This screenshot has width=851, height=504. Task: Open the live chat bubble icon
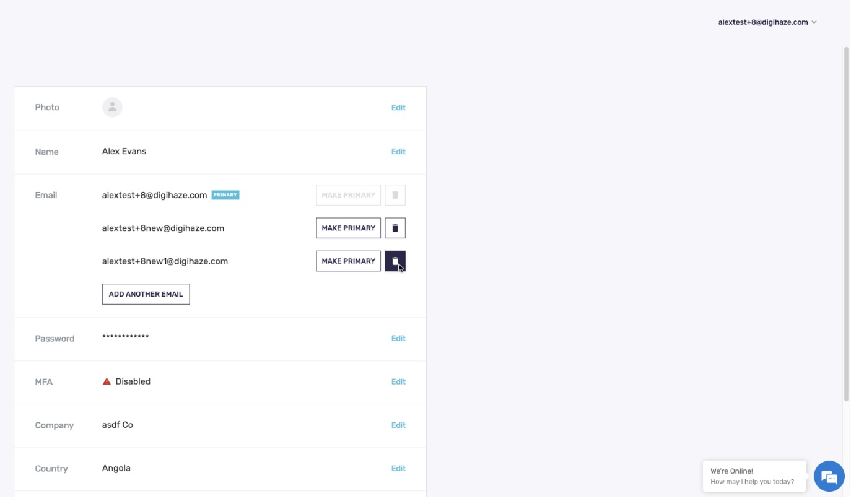[x=829, y=476]
